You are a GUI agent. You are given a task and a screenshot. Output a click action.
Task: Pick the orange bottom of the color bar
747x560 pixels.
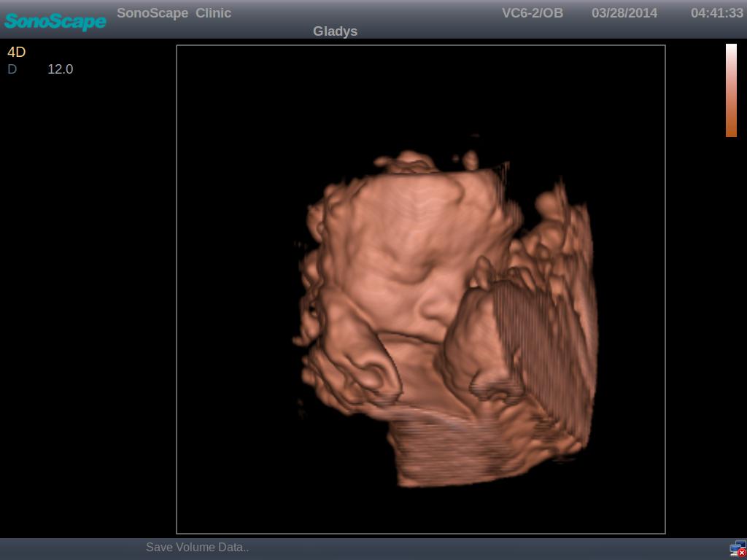(731, 131)
